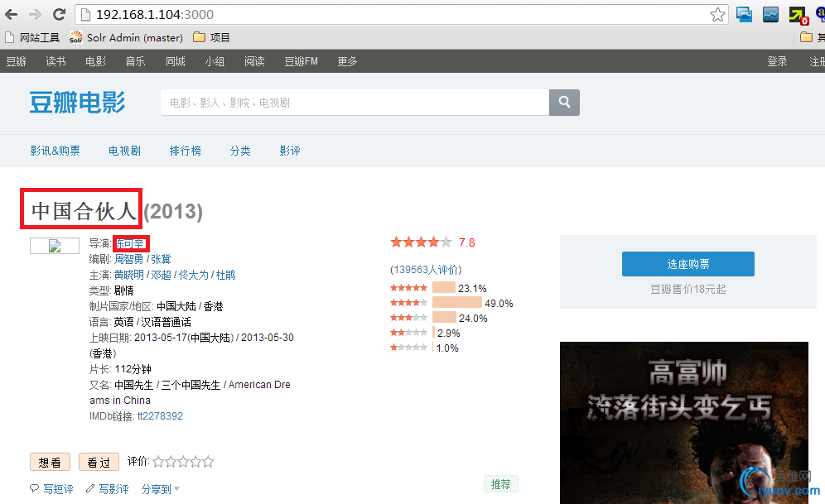Open actor 杜鹃 link
The image size is (825, 504).
226,275
